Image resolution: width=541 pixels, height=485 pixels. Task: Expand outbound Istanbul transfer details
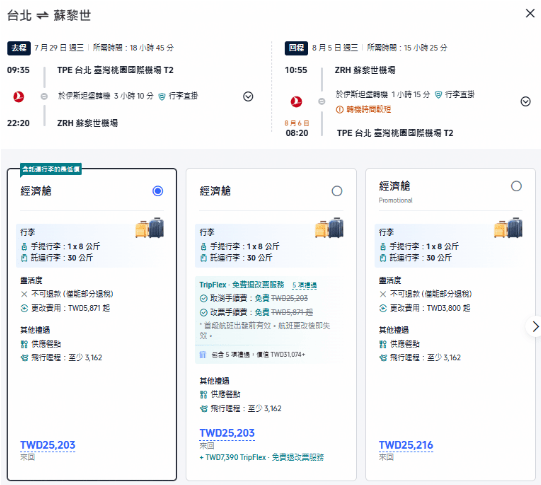[x=248, y=97]
